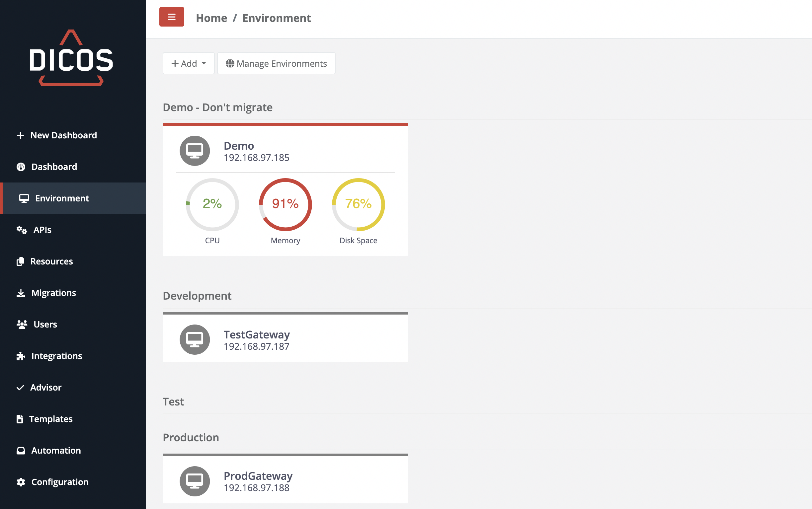Click the Demo gateway monitor icon
Screen dimensions: 812x509
pos(195,151)
